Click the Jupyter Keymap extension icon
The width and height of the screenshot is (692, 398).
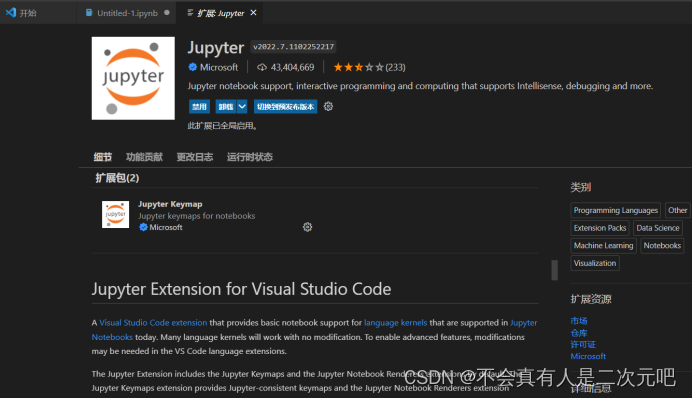tap(115, 214)
